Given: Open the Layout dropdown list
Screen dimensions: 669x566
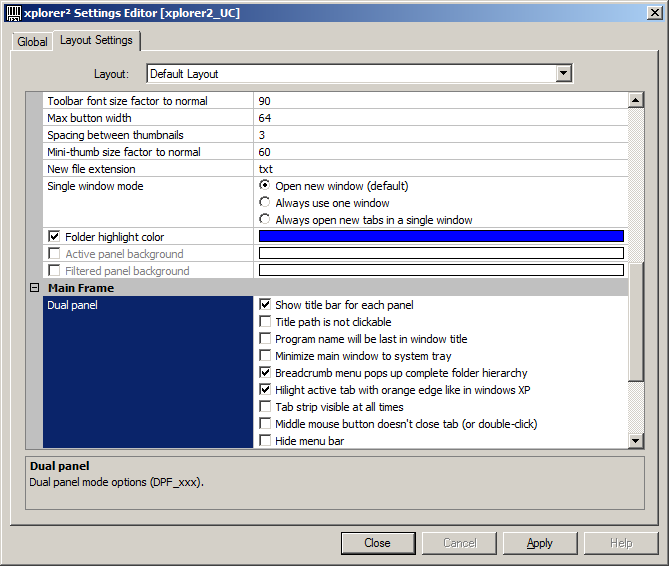Looking at the screenshot, I should tap(564, 73).
